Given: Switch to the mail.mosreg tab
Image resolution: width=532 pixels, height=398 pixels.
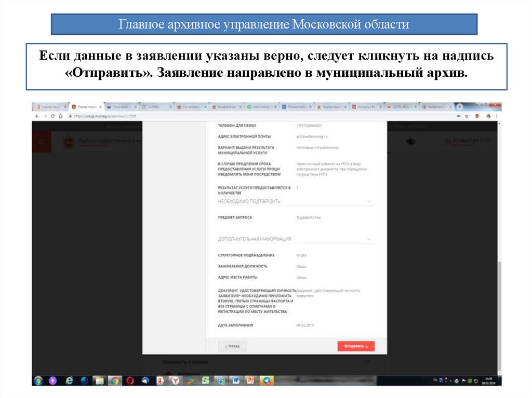Looking at the screenshot, I should click(261, 107).
